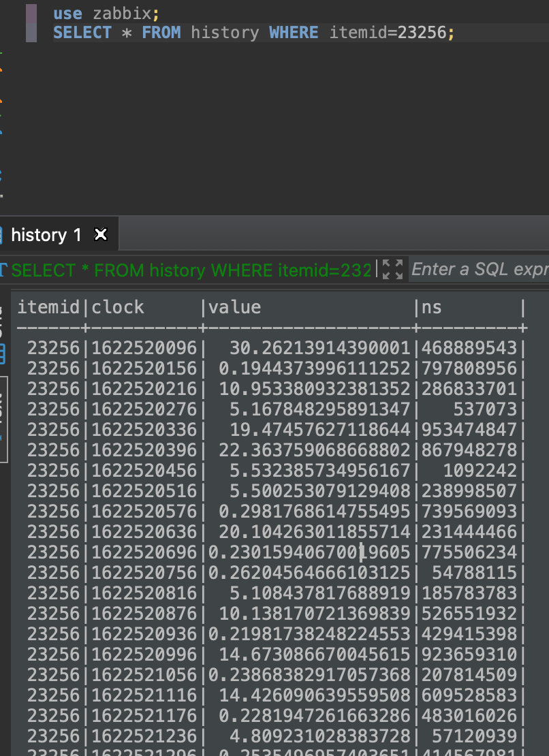Select ns value 1092242
549x756 pixels.
pos(480,471)
